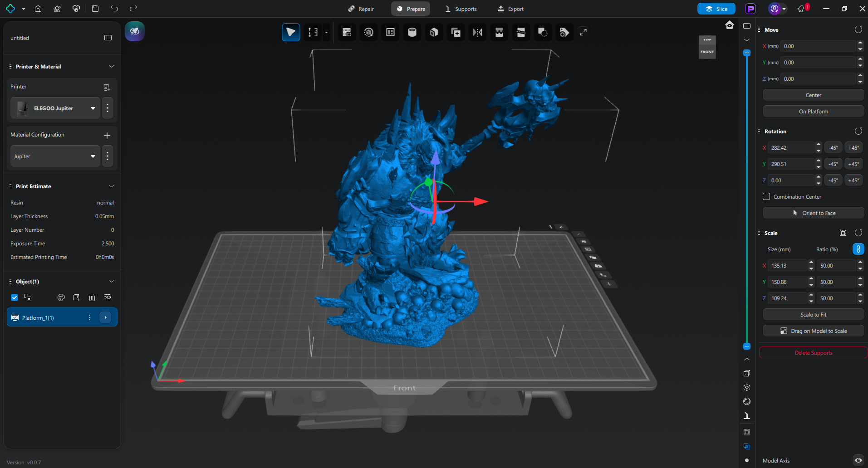The height and width of the screenshot is (468, 868).
Task: Click the Delete Supports button
Action: pos(813,353)
